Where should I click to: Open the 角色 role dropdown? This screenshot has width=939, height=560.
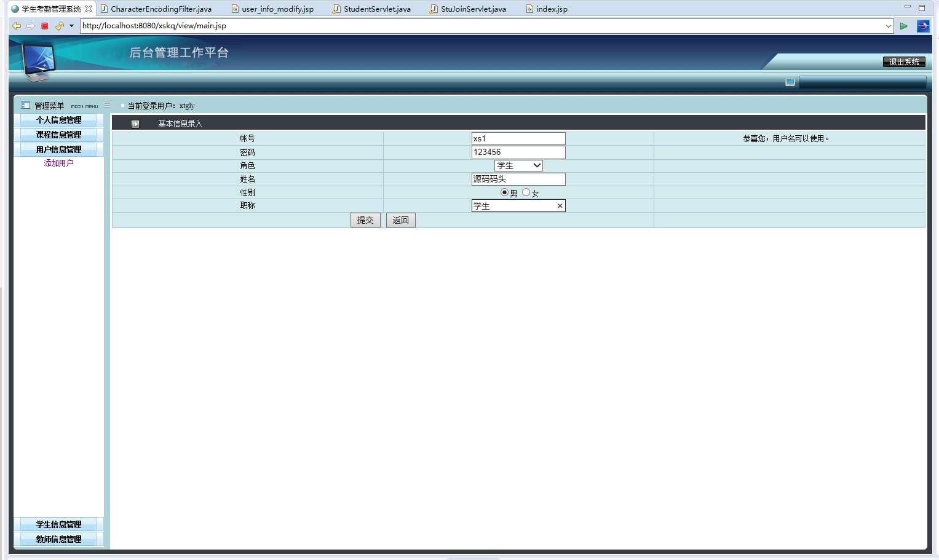[518, 165]
